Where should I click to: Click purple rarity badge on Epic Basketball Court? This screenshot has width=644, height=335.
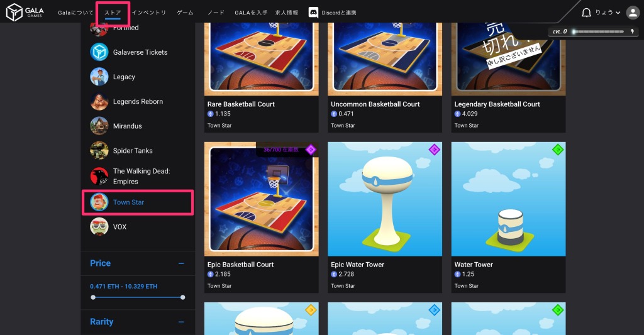pos(311,150)
